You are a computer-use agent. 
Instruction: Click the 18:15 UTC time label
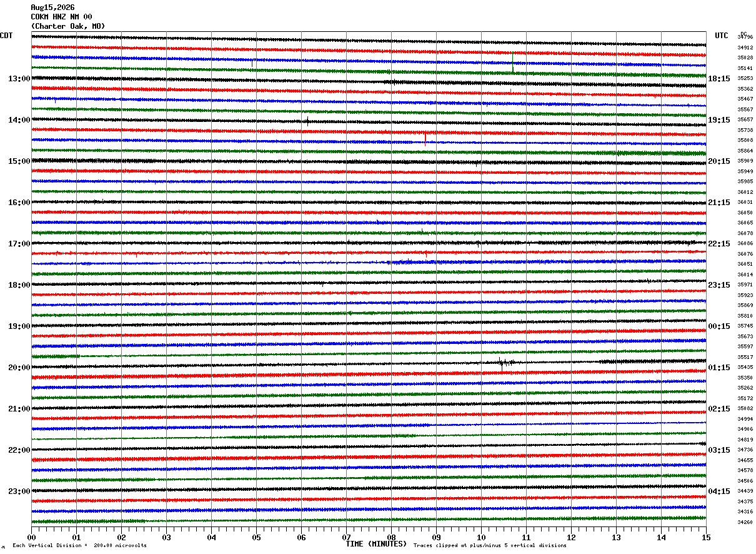(x=719, y=79)
